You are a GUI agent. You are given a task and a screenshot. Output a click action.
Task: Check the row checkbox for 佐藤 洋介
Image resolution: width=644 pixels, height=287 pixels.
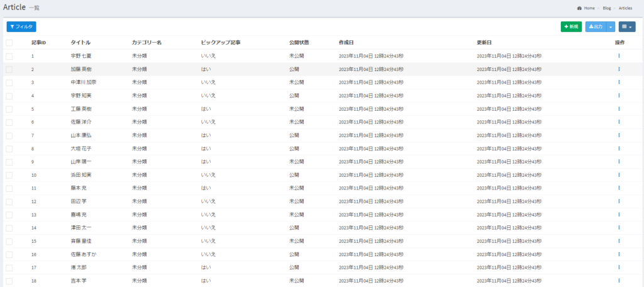(x=9, y=122)
